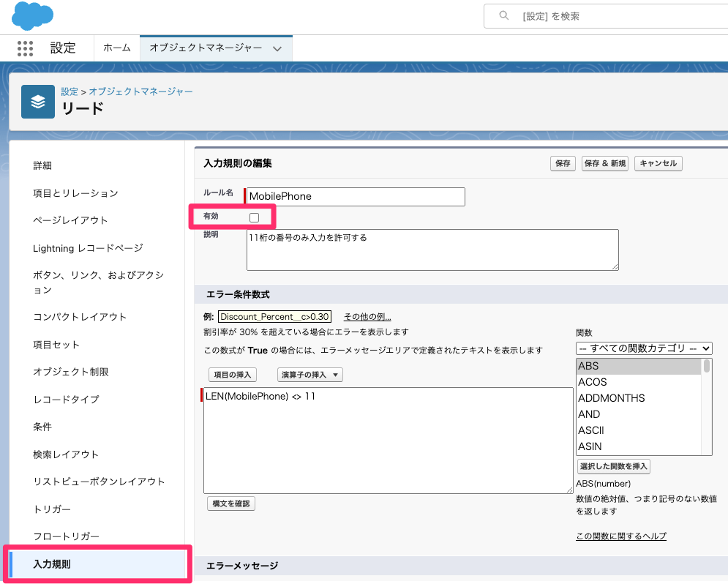Click the search magnifier icon
This screenshot has width=728, height=584.
point(503,15)
